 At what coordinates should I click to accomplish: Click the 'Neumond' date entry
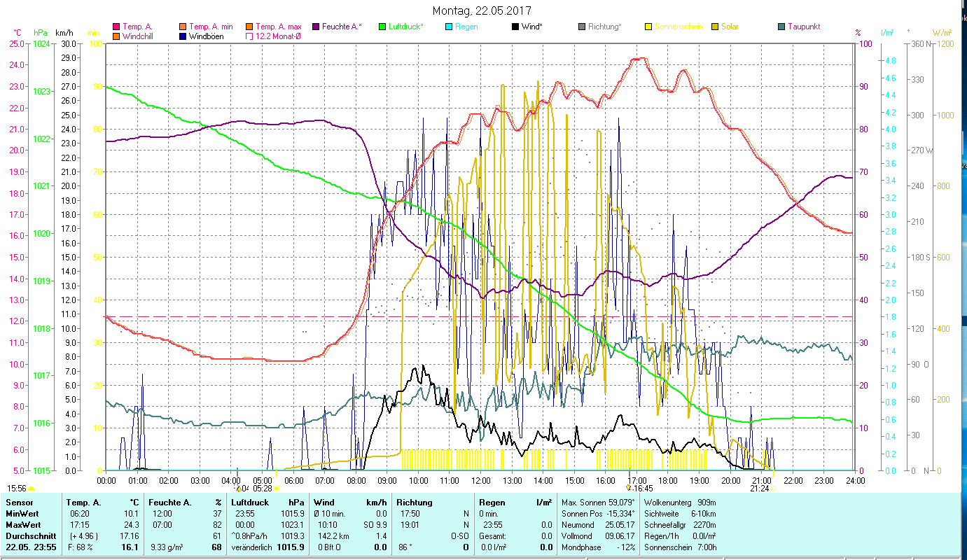598,524
